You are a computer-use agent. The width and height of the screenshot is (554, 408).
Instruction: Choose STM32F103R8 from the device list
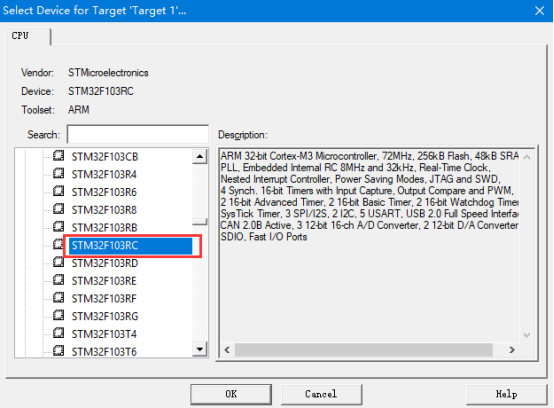(104, 210)
